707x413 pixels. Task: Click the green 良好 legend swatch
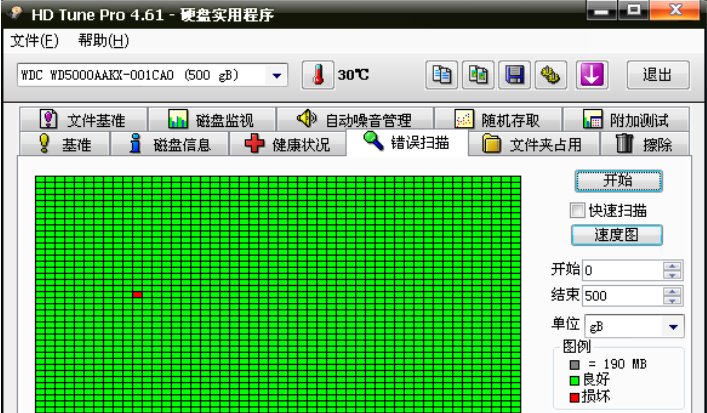(x=574, y=381)
